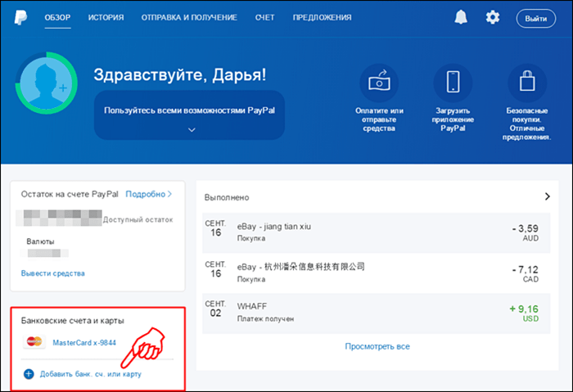Image resolution: width=573 pixels, height=392 pixels.
Task: Click the Вывести средства link
Action: click(52, 273)
